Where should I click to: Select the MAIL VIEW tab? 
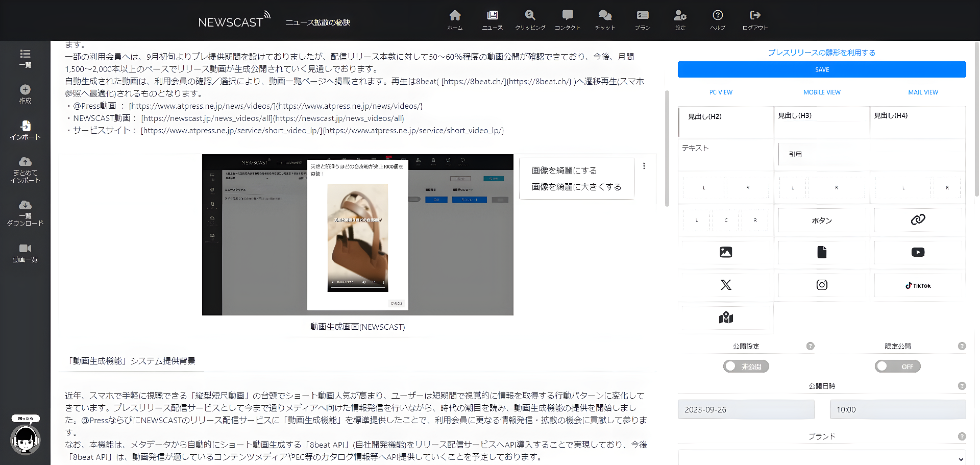coord(922,92)
